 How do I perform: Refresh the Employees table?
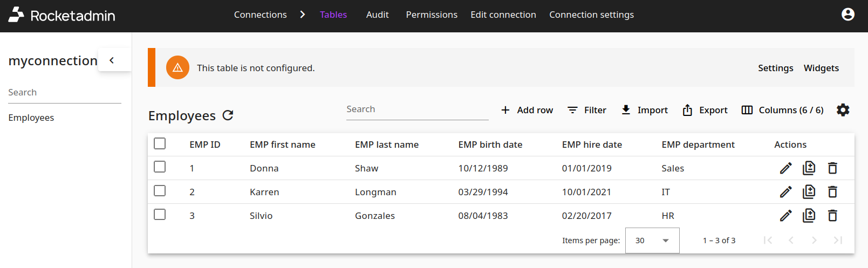point(228,115)
